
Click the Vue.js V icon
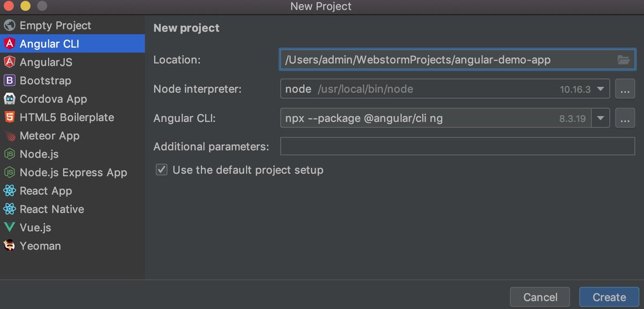pos(9,227)
